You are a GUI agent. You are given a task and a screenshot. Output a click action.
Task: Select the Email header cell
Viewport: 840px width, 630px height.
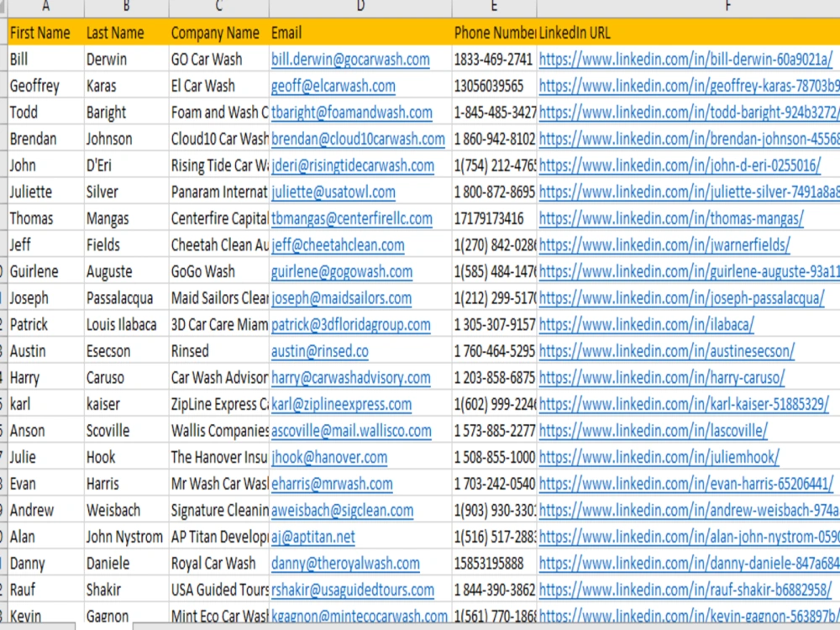click(x=360, y=33)
